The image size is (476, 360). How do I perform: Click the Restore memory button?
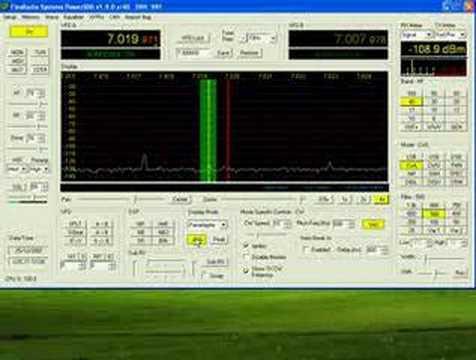pos(249,53)
